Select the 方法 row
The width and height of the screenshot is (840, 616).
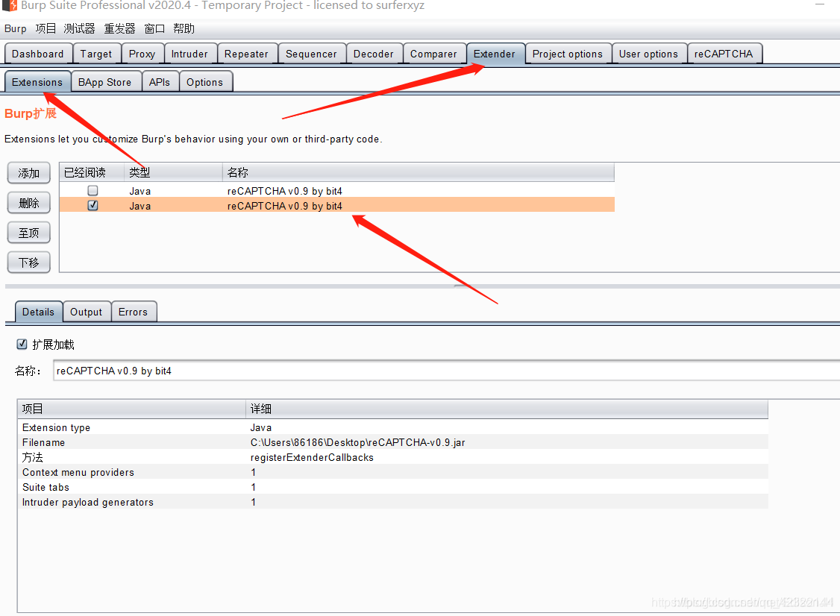click(392, 457)
